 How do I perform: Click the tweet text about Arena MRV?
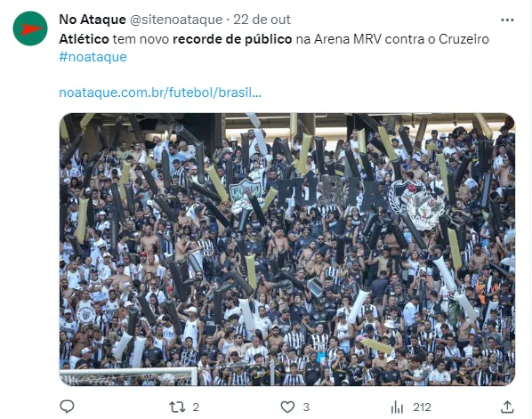274,39
